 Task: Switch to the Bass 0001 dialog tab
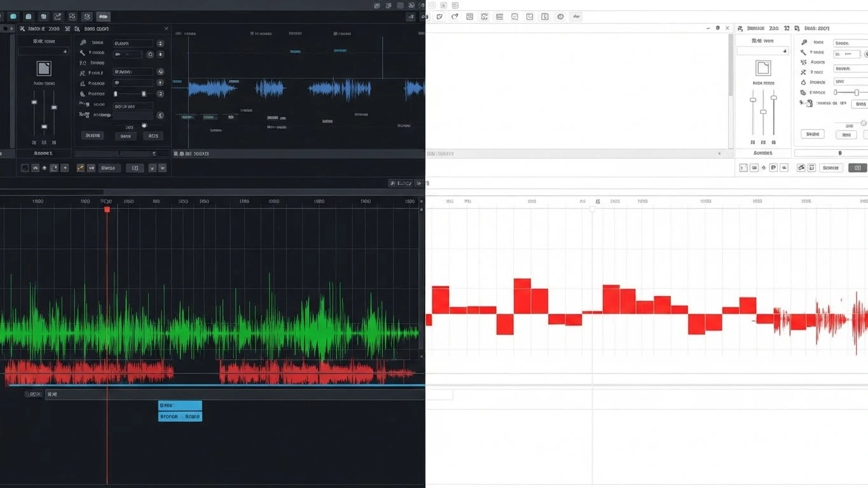pos(96,28)
